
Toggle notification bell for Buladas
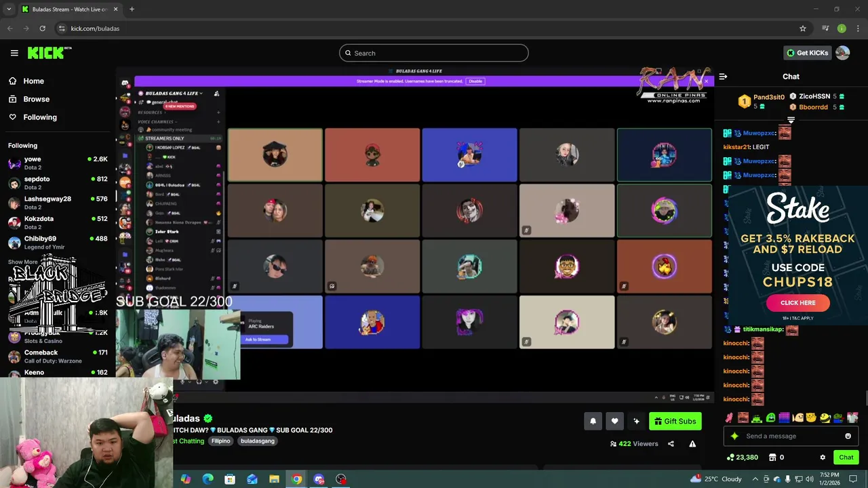pos(593,421)
